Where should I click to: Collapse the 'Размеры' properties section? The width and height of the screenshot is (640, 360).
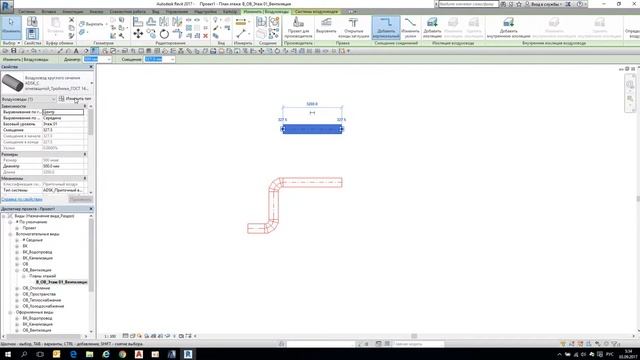pyautogui.click(x=85, y=154)
